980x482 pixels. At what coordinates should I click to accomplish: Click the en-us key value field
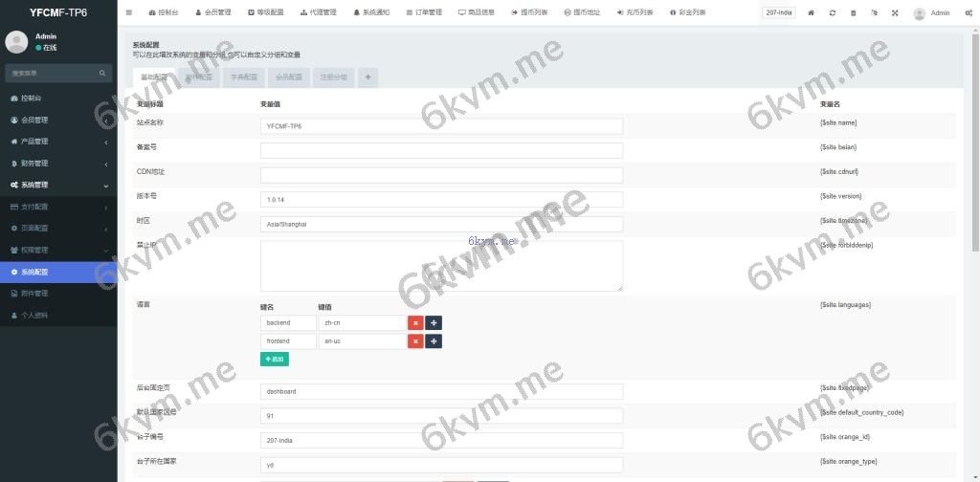pyautogui.click(x=361, y=341)
